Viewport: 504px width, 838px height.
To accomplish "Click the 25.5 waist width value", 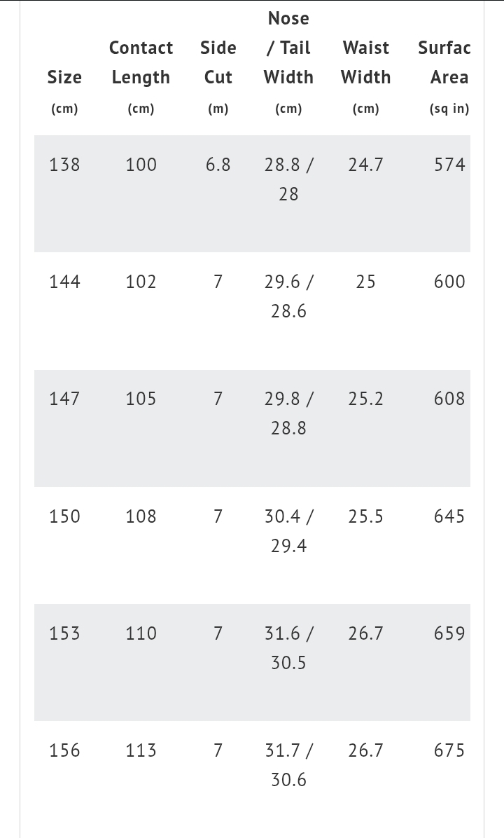I will click(x=365, y=516).
